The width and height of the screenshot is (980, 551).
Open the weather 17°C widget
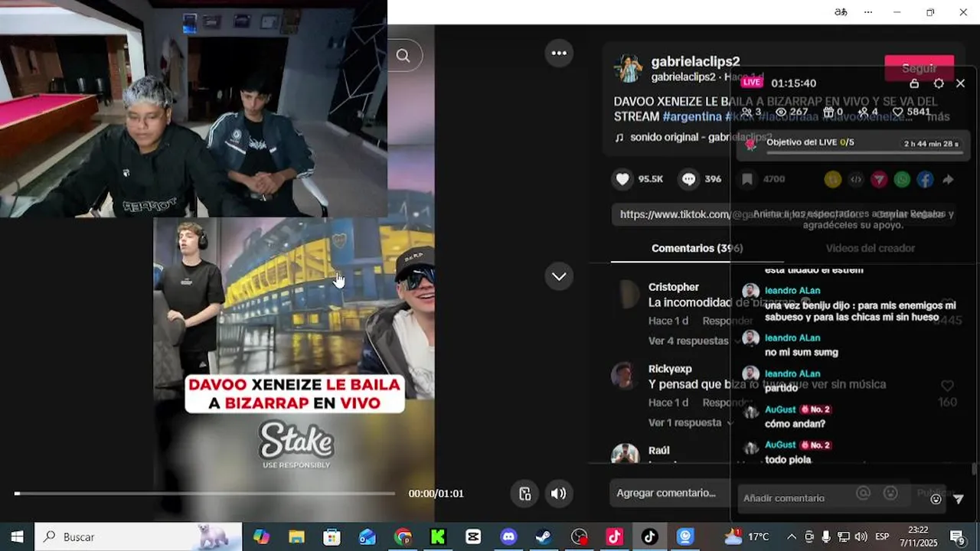point(746,537)
